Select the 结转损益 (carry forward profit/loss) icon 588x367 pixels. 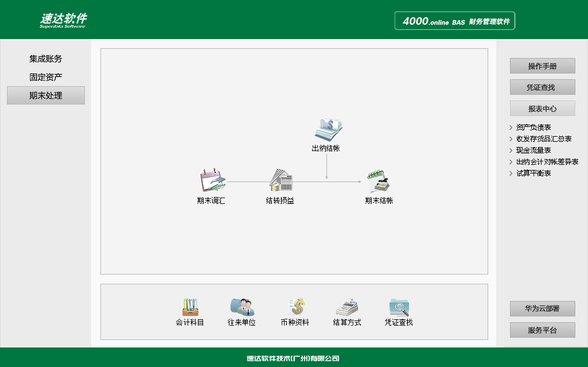[281, 180]
